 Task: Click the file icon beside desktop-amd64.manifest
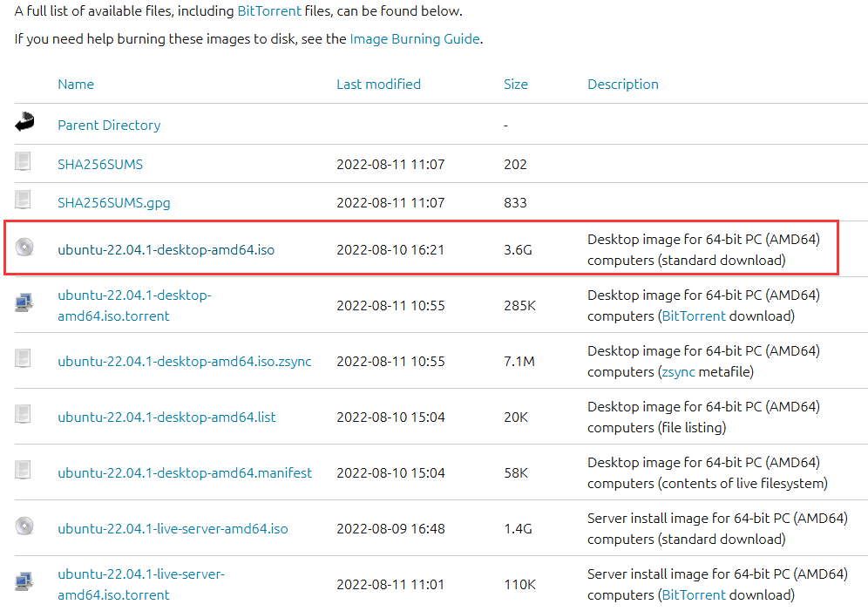tap(23, 470)
